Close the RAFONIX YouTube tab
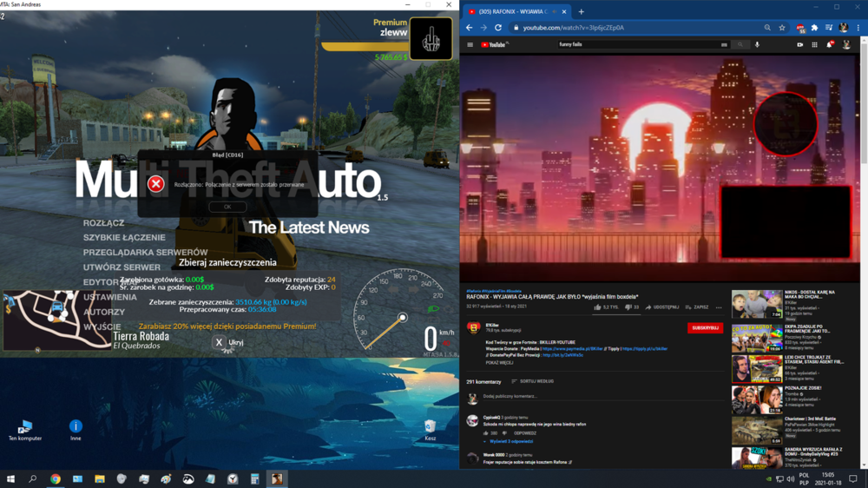The height and width of the screenshot is (488, 868). click(x=564, y=11)
